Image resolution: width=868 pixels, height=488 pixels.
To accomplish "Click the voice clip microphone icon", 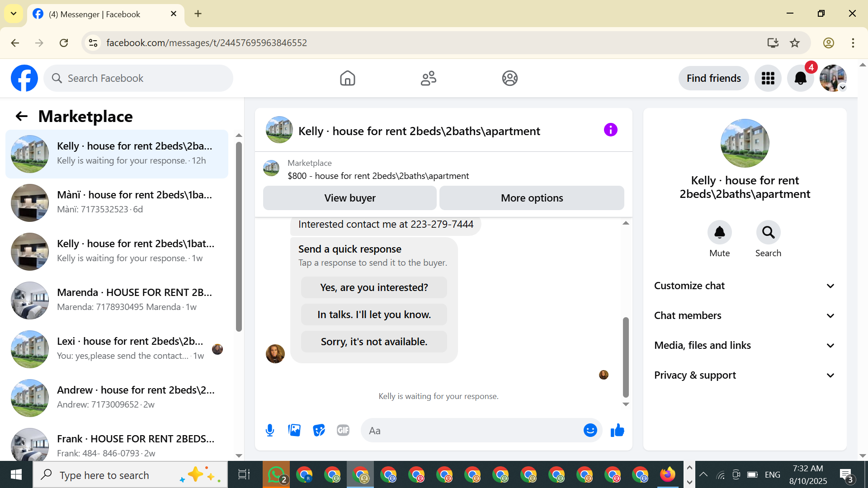I will pos(270,431).
